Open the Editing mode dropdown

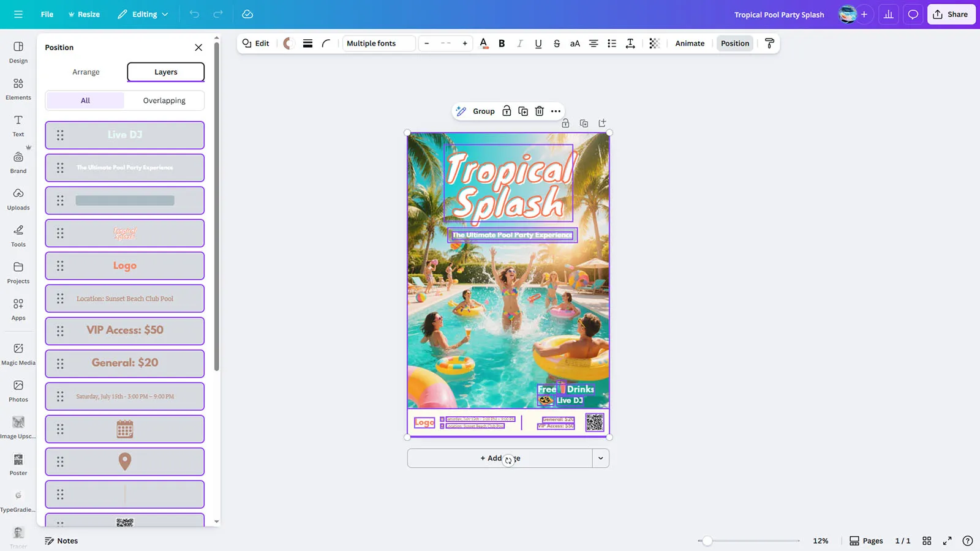coord(143,14)
